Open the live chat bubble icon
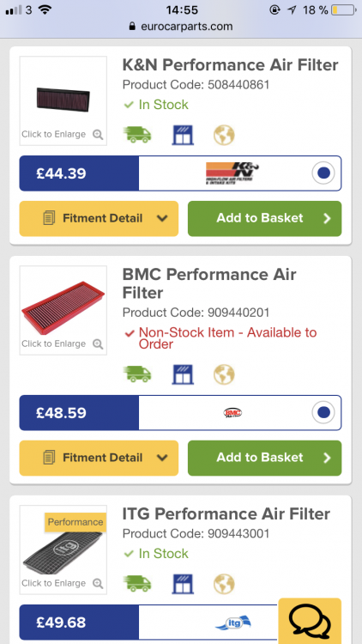This screenshot has height=644, width=362. pos(310,621)
